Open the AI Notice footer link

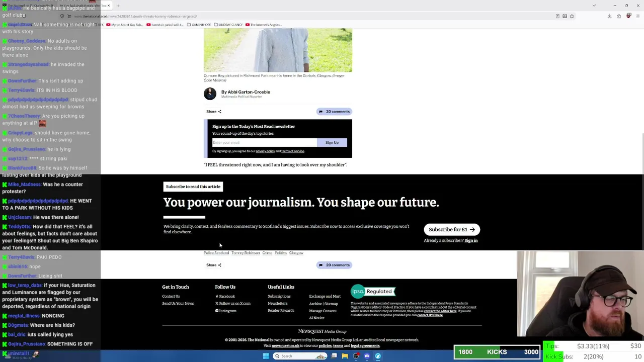(317, 318)
